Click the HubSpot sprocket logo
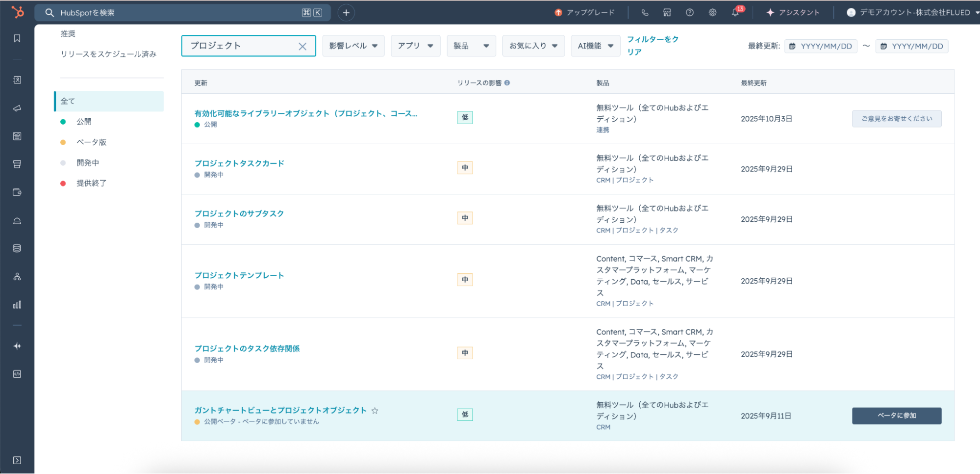 (18, 12)
